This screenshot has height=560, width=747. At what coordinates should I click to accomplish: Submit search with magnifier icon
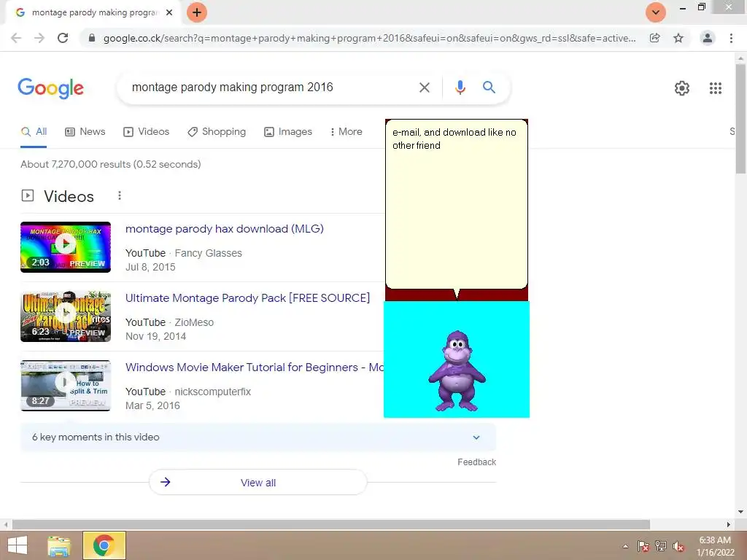coord(489,87)
